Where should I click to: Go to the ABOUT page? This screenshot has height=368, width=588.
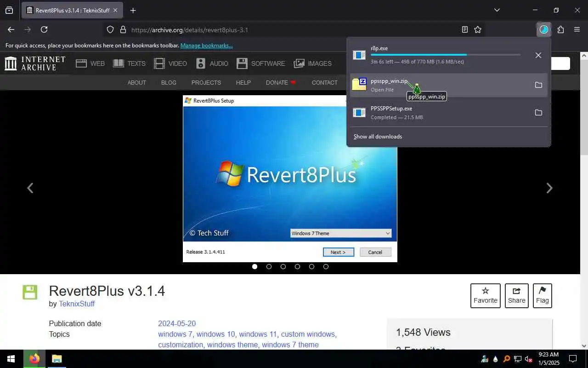pos(137,83)
